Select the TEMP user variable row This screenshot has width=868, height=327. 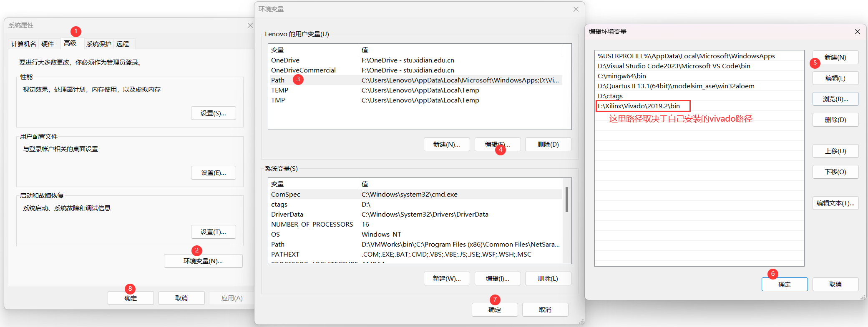click(x=415, y=90)
